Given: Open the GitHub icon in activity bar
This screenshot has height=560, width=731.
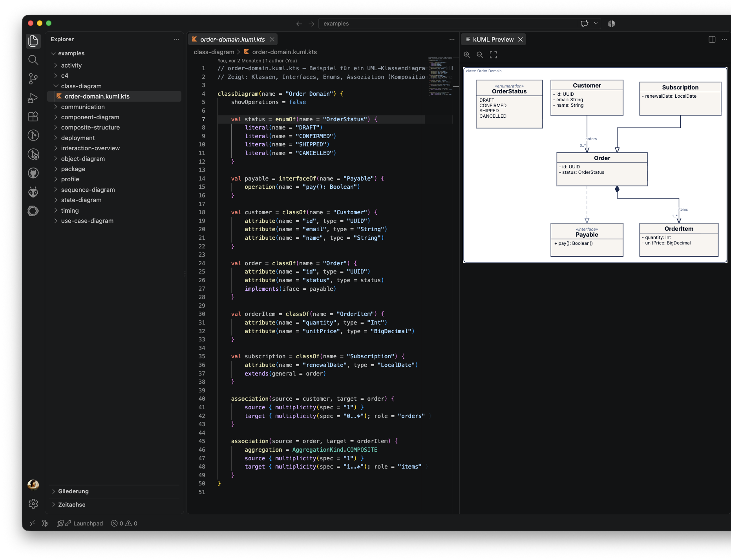Looking at the screenshot, I should (33, 173).
